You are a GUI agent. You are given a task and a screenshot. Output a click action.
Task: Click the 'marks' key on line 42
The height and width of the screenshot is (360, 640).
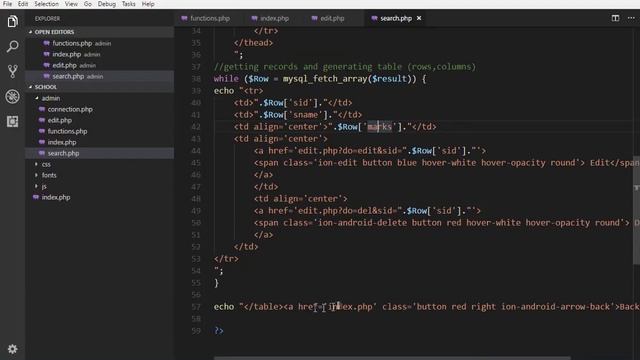pos(379,127)
